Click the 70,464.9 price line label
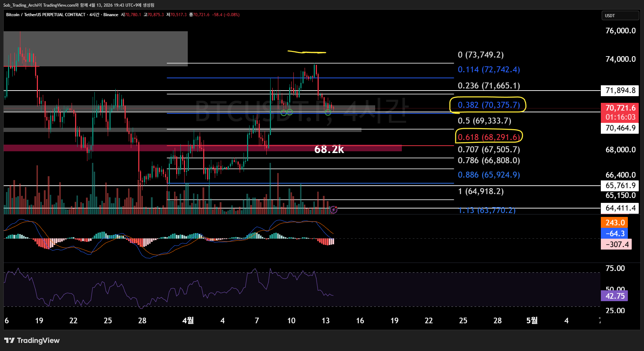The image size is (644, 351). pyautogui.click(x=620, y=128)
